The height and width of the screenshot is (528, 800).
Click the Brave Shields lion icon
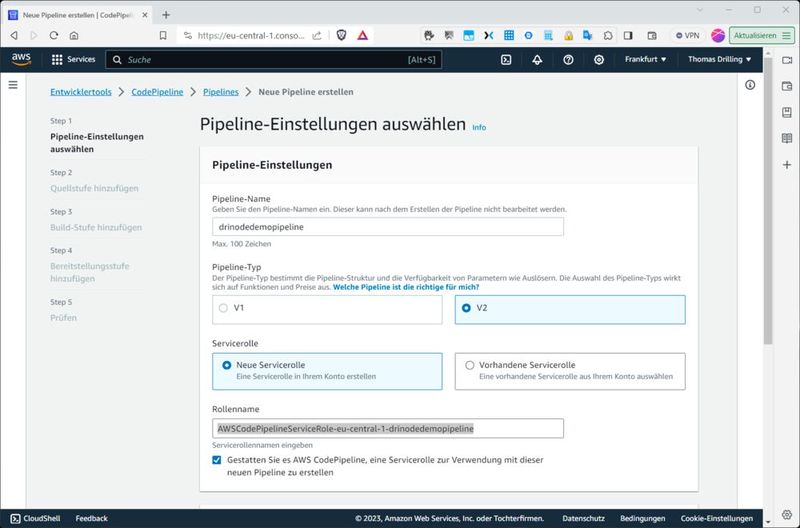[341, 35]
